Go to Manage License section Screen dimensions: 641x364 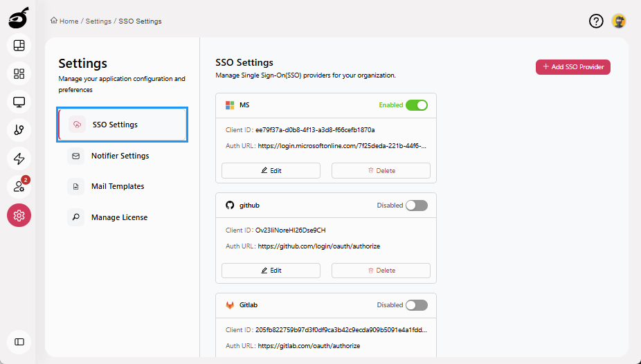click(x=119, y=217)
